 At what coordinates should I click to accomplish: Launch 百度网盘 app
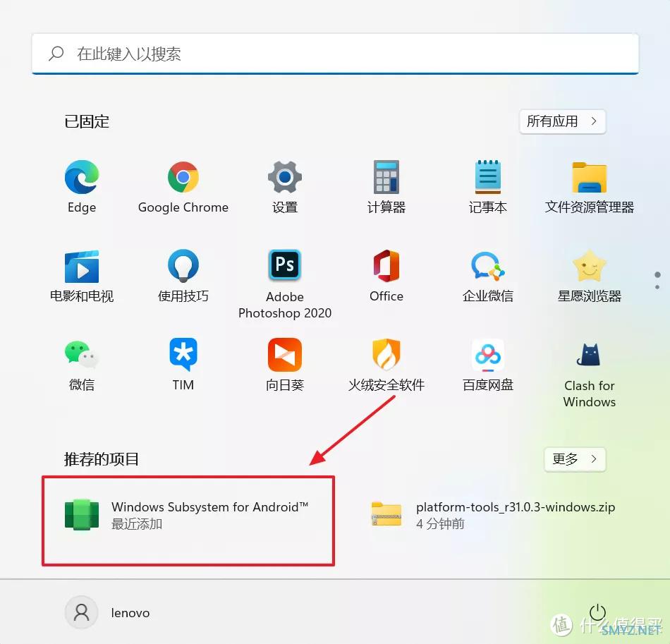pos(488,365)
